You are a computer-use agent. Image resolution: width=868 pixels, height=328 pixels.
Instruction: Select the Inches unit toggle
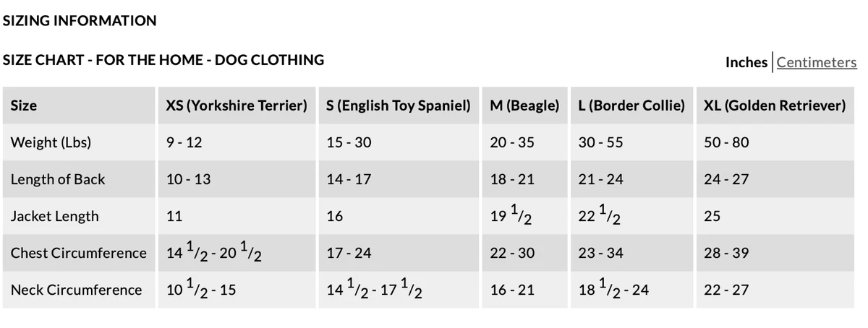(x=746, y=62)
